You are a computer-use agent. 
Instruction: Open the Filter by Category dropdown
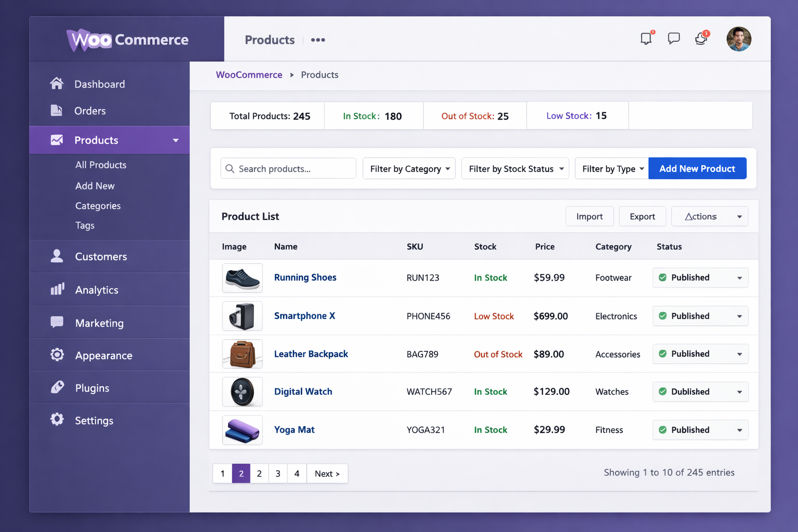(409, 169)
